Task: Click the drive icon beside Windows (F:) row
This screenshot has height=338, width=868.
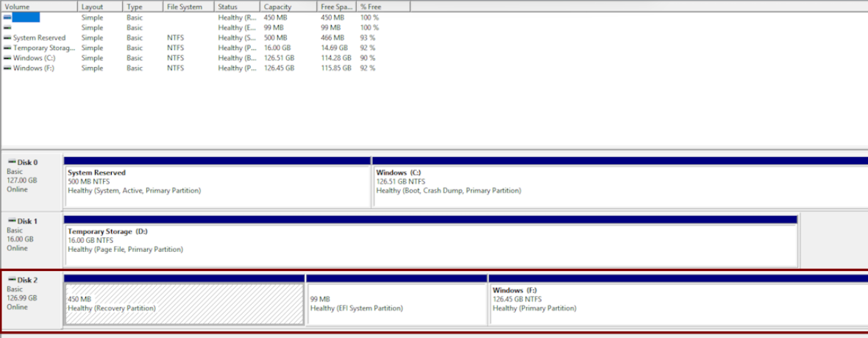Action: point(7,68)
